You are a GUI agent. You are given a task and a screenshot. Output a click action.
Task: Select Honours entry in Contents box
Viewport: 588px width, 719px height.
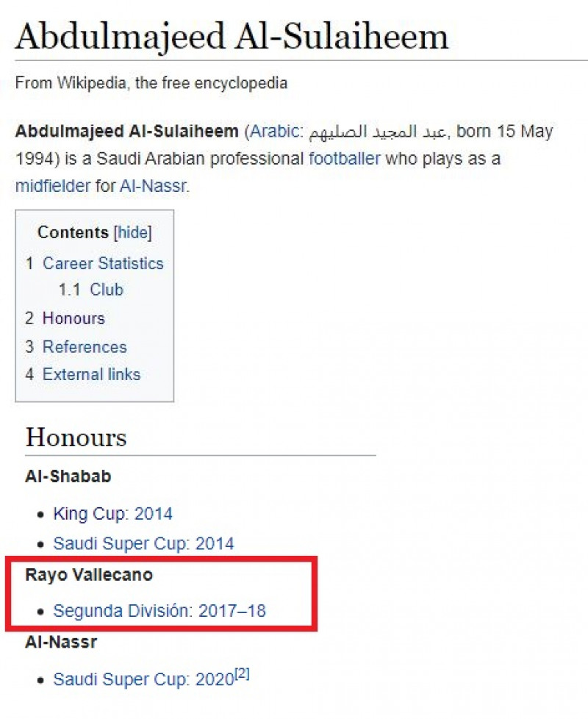point(73,318)
